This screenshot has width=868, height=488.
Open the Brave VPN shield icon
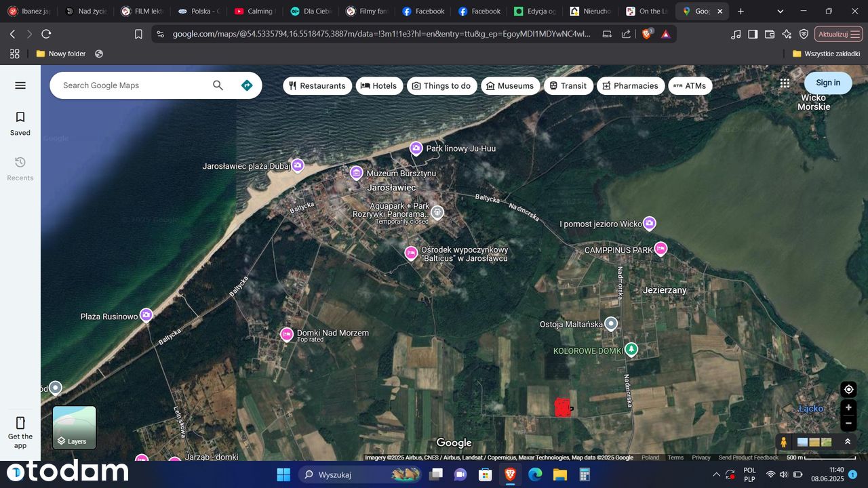click(x=804, y=34)
